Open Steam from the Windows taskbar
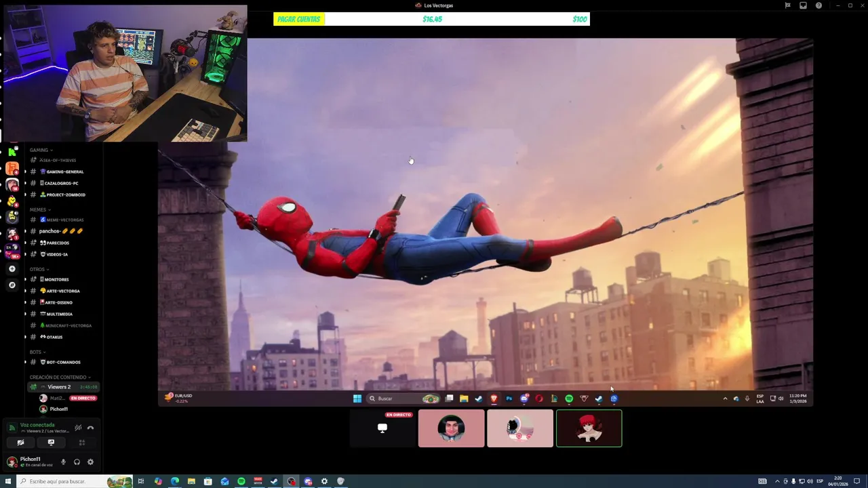868x488 pixels. tap(273, 481)
